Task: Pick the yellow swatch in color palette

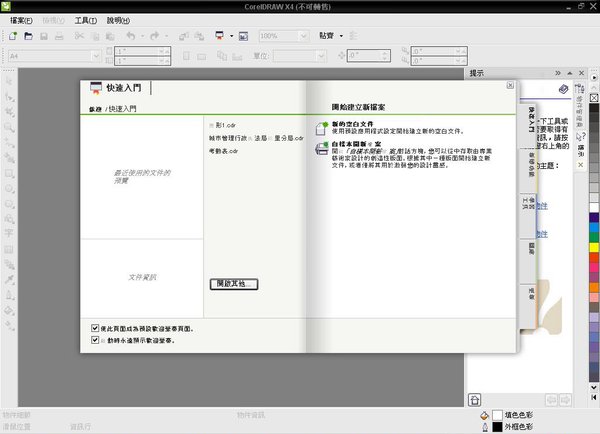Action: pyautogui.click(x=594, y=248)
